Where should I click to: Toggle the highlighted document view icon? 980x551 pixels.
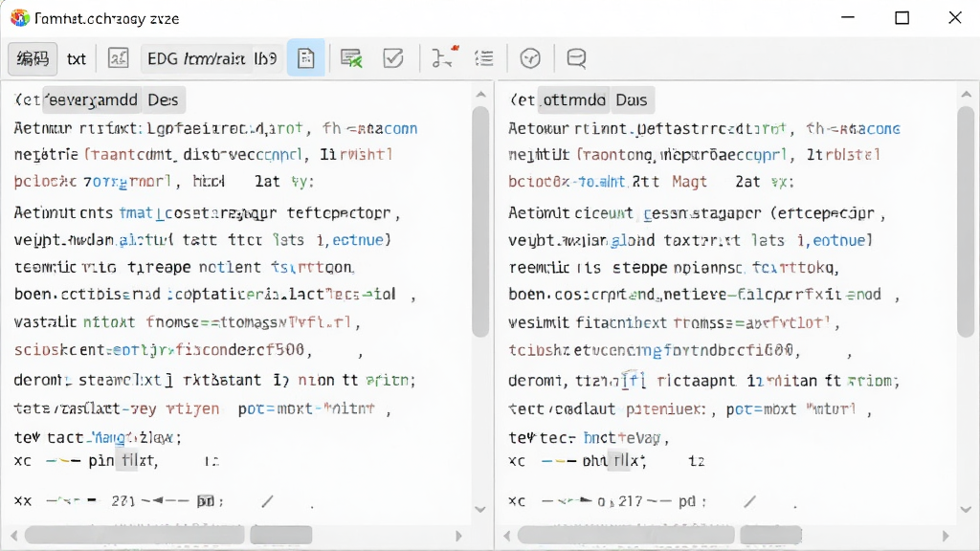click(x=305, y=58)
